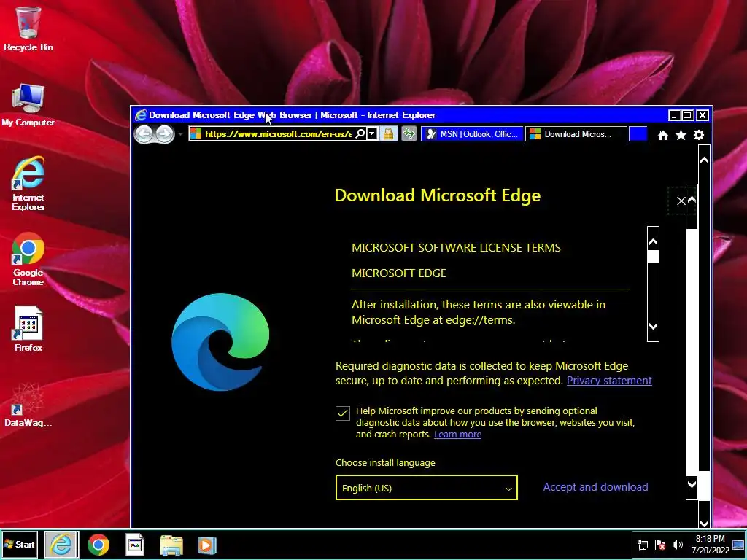
Task: Click the license terms scrollbar thumb
Action: tap(653, 256)
